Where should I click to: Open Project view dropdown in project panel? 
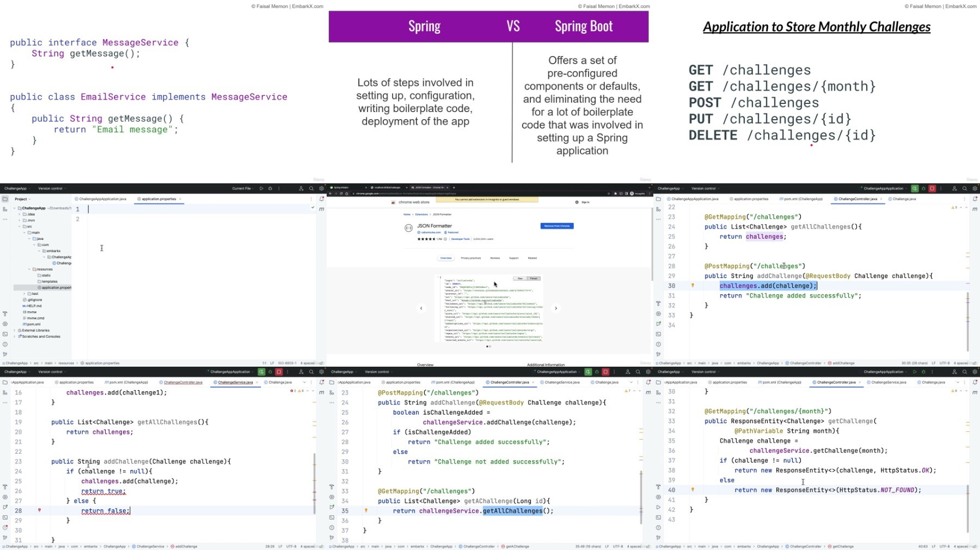tap(23, 199)
